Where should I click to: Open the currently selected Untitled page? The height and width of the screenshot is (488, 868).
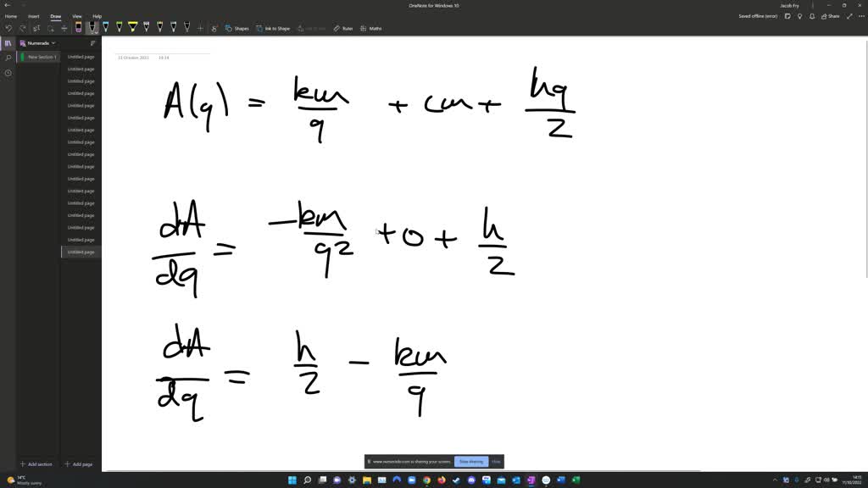coord(80,251)
